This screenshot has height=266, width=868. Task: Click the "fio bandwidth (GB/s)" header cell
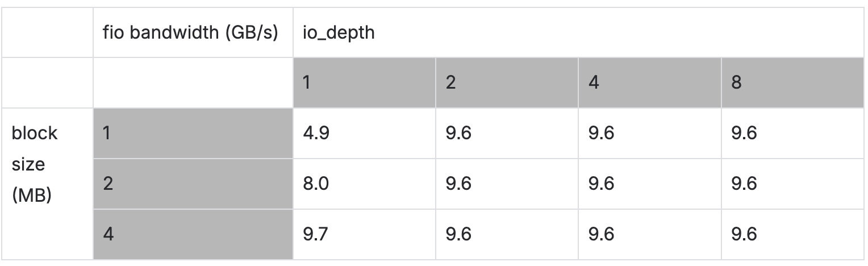tap(190, 32)
